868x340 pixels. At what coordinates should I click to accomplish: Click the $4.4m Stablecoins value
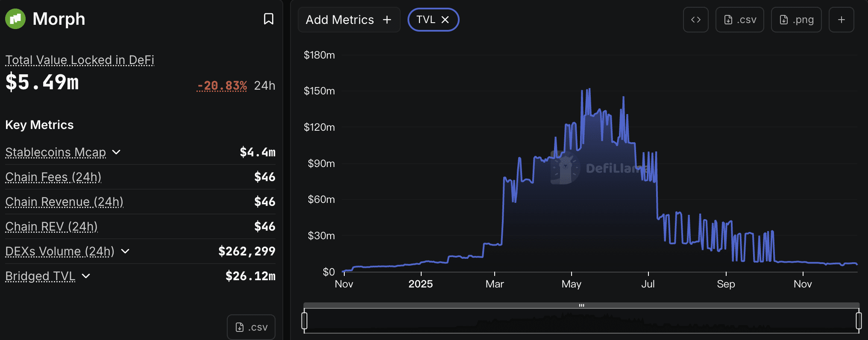(258, 152)
